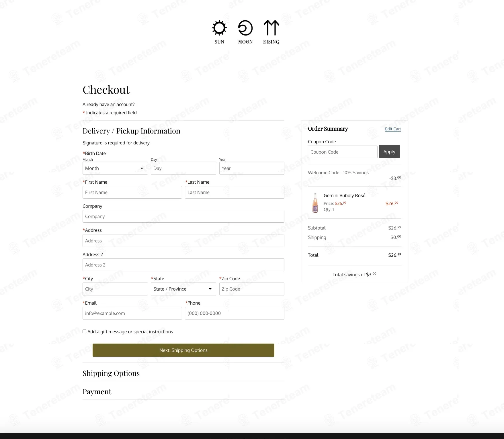Open the birth Month dropdown
Image resolution: width=504 pixels, height=439 pixels.
click(115, 168)
